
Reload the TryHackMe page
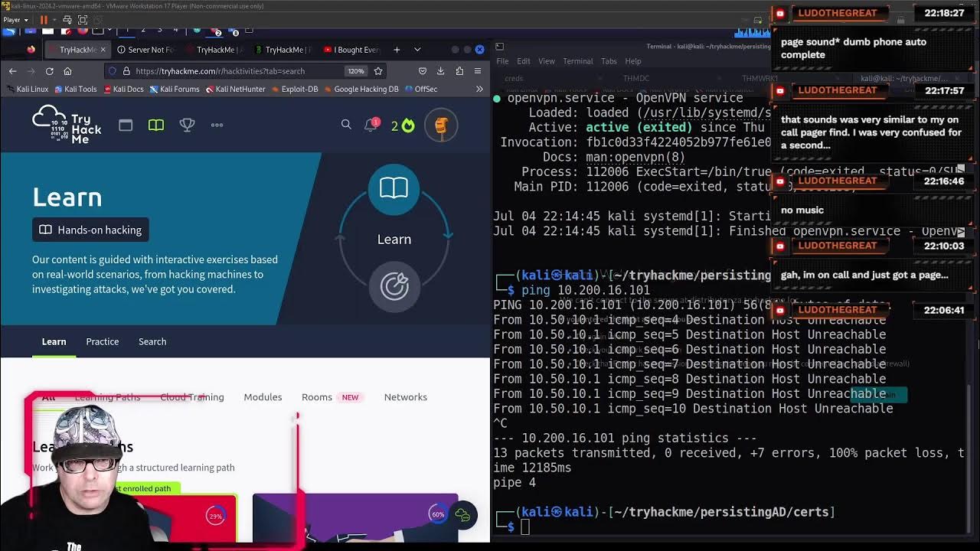coord(49,70)
